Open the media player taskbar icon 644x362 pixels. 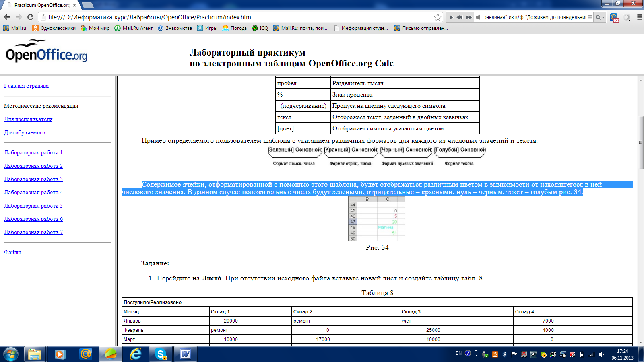point(60,354)
